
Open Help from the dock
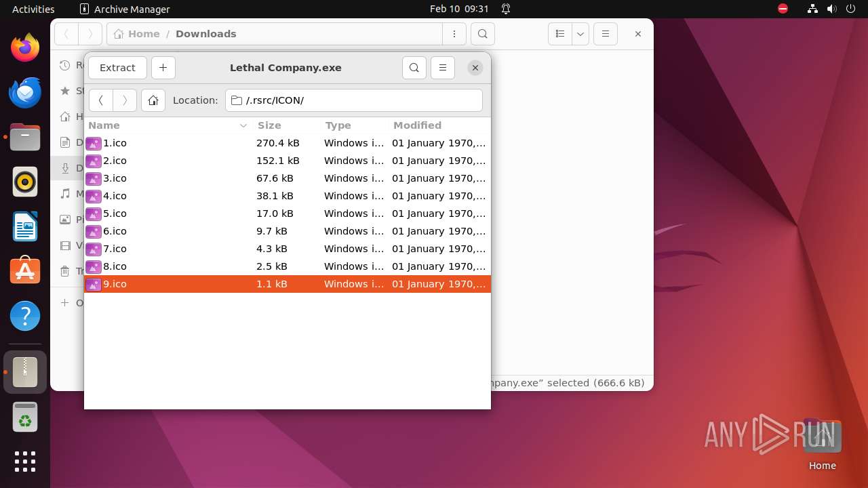point(25,316)
